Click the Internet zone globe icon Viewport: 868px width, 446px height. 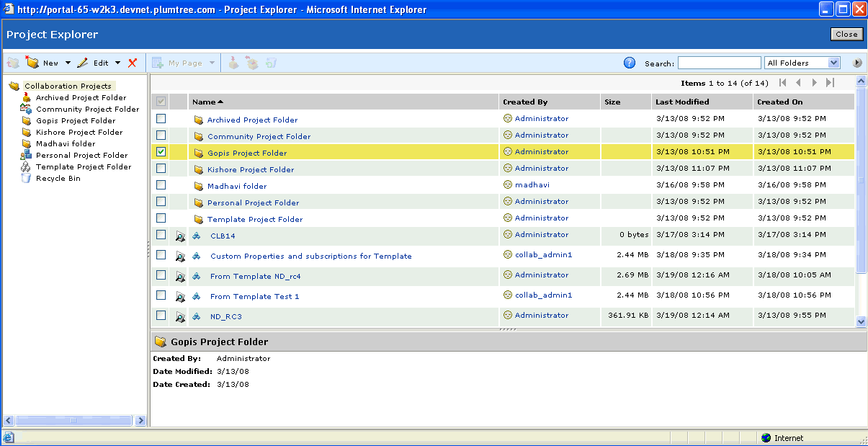[x=766, y=437]
